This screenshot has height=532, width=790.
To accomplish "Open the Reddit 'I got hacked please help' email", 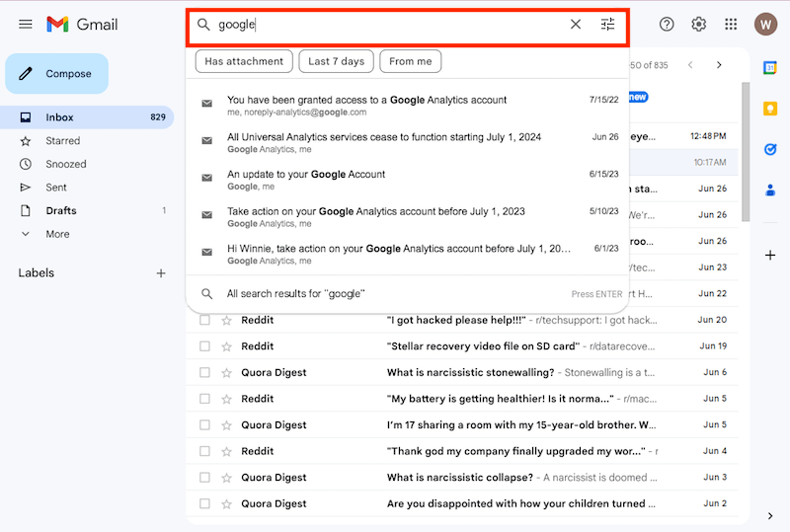I will 462,320.
